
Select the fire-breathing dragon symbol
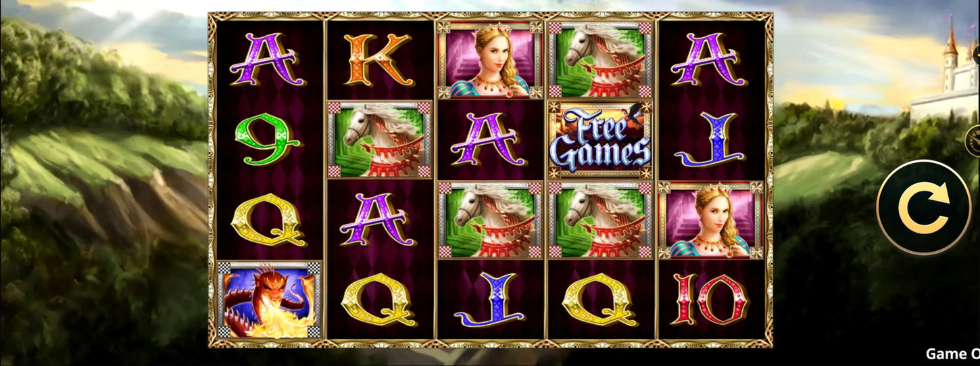269,300
